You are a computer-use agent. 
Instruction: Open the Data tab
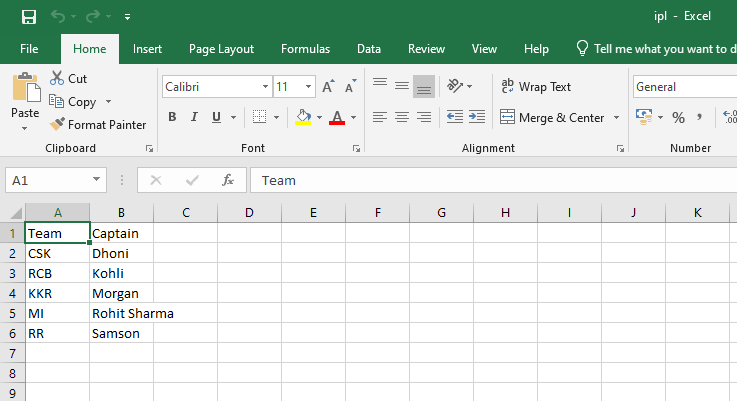click(x=369, y=49)
